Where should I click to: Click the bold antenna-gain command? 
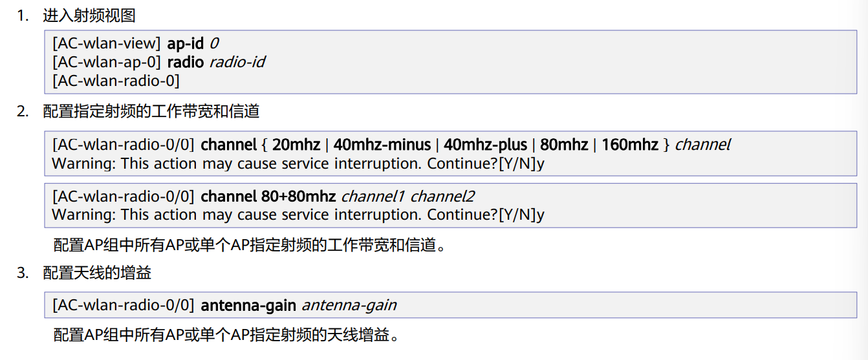[x=248, y=305]
